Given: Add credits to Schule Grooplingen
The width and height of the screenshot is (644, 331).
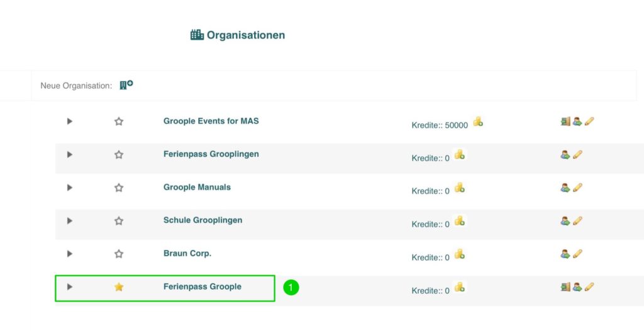Looking at the screenshot, I should click(460, 221).
